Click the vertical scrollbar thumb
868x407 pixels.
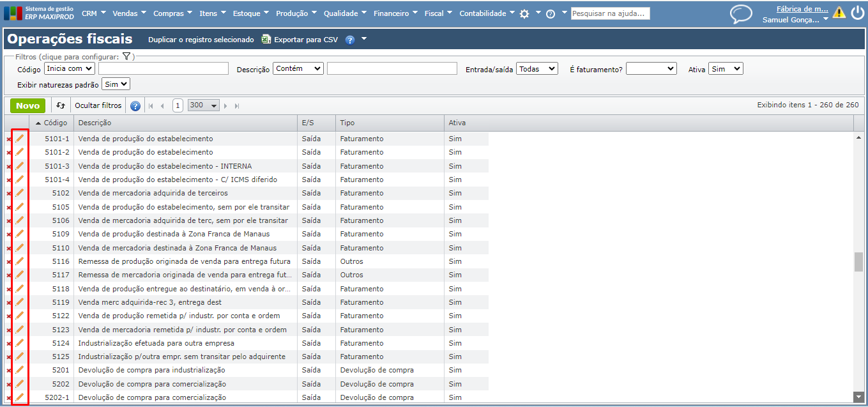point(859,262)
